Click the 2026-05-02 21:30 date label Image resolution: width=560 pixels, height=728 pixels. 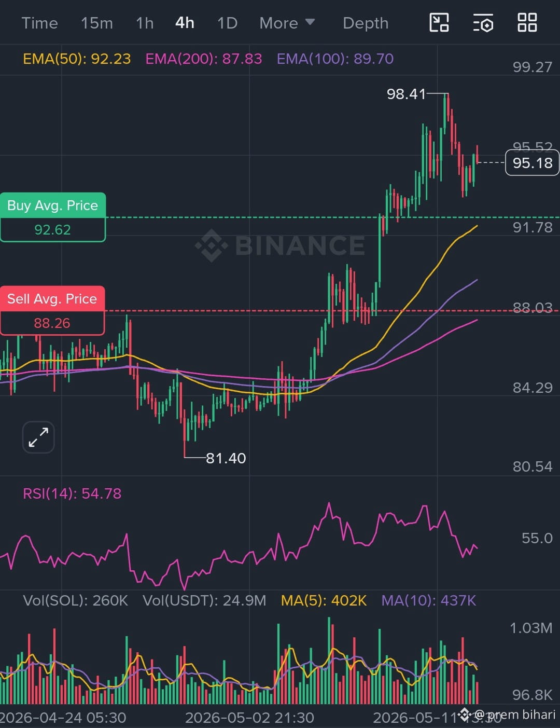(x=249, y=718)
